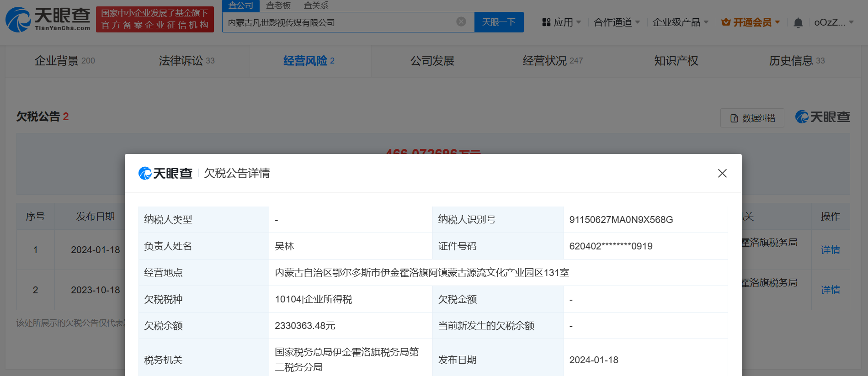Click the 2023-10-18 date cell

click(x=96, y=290)
